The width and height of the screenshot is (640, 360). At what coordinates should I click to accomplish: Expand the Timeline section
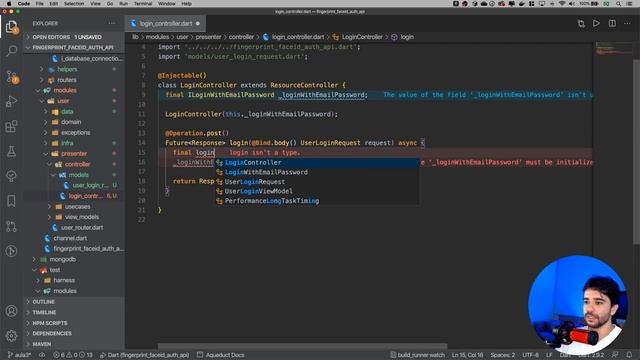click(73, 312)
